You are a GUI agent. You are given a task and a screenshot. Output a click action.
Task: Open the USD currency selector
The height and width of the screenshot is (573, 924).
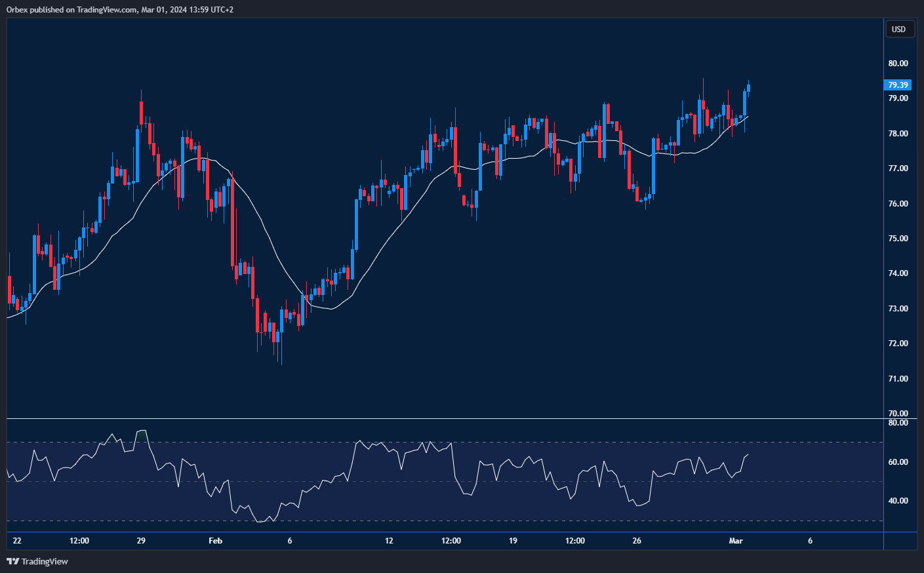(x=898, y=29)
